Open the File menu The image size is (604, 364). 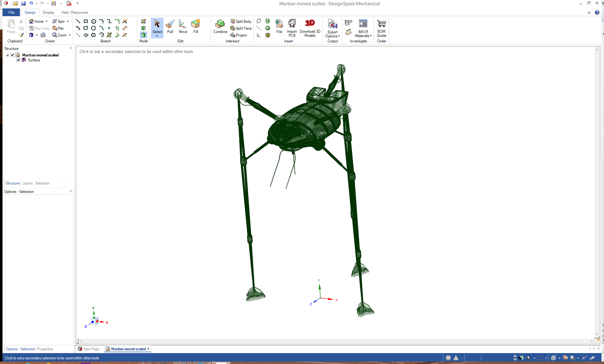pyautogui.click(x=11, y=12)
